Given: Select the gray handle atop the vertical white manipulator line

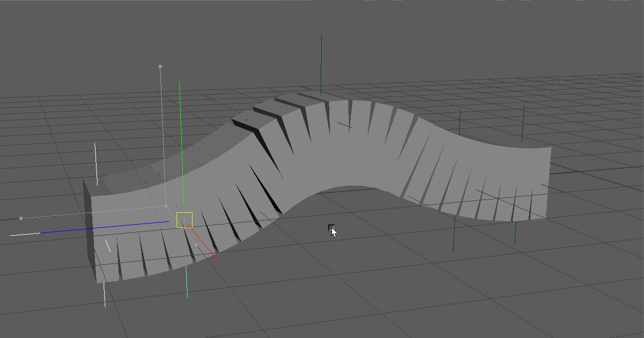Looking at the screenshot, I should point(160,66).
